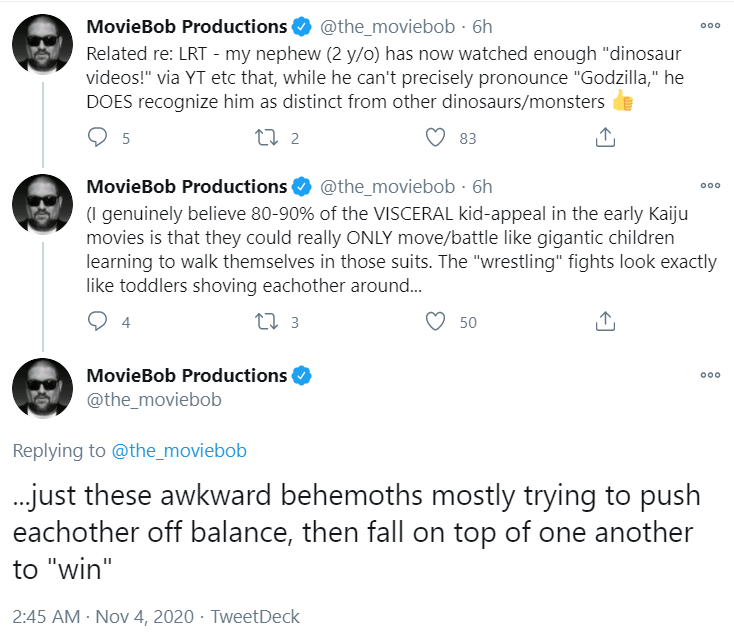The width and height of the screenshot is (734, 638).
Task: Open main tweet's profile avatar
Action: coord(43,389)
